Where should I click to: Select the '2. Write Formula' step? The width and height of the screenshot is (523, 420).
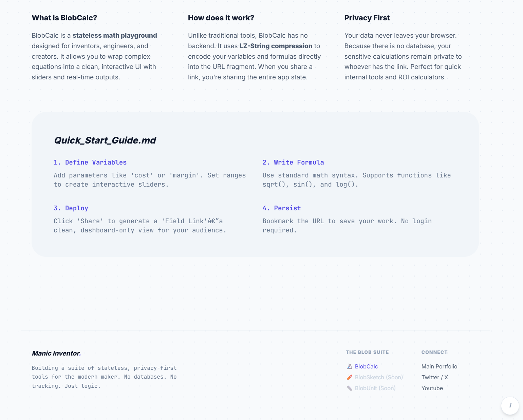[x=293, y=162]
